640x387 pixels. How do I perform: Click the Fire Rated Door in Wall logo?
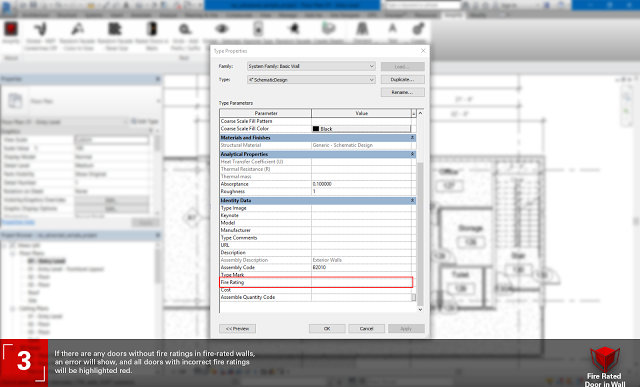(x=605, y=366)
